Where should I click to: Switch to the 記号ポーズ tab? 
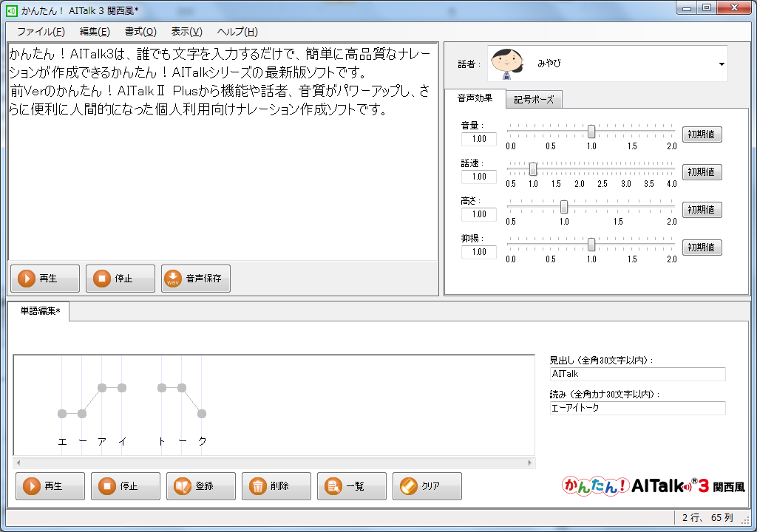534,100
